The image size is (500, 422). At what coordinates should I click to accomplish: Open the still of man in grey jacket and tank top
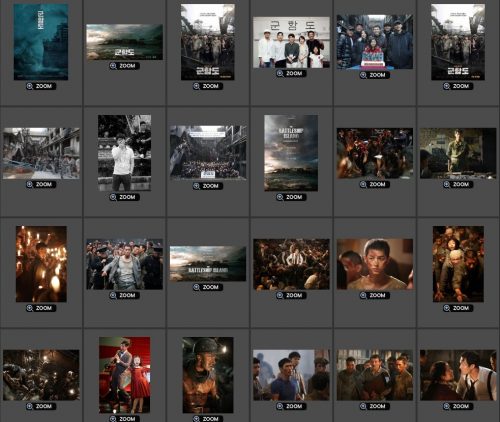pos(124,264)
